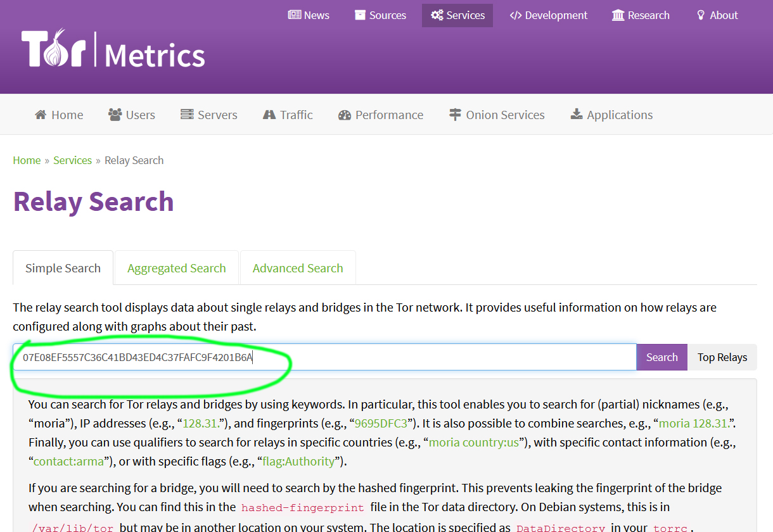Go to Applications section
The image size is (773, 532).
point(611,115)
